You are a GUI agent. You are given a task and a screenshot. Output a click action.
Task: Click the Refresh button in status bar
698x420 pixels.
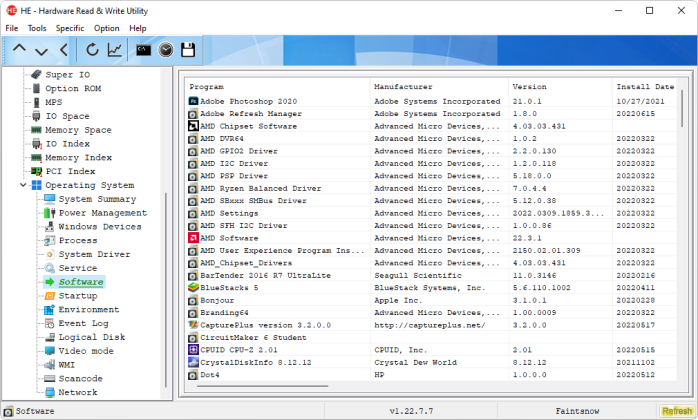pyautogui.click(x=677, y=411)
